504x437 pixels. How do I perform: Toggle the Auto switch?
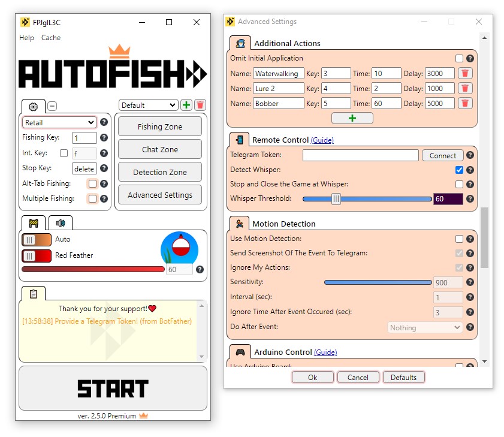[37, 240]
